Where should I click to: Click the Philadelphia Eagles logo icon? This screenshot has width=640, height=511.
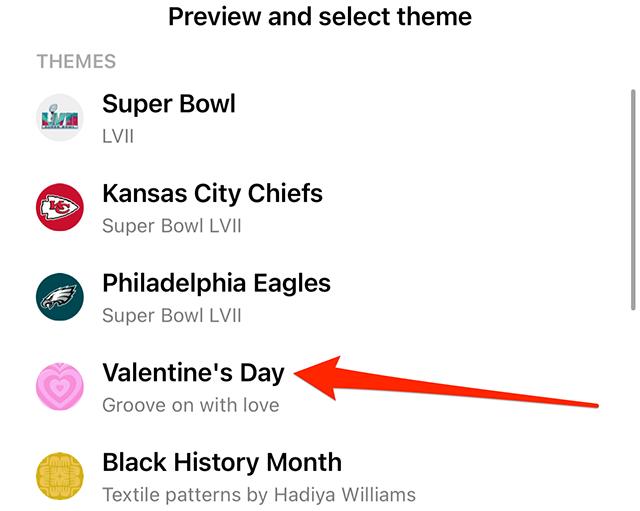[x=60, y=297]
